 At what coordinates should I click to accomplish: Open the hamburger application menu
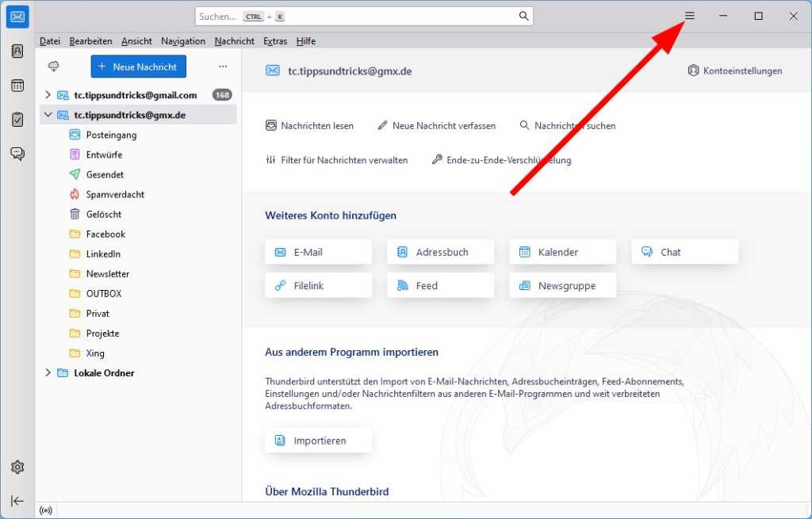(689, 16)
